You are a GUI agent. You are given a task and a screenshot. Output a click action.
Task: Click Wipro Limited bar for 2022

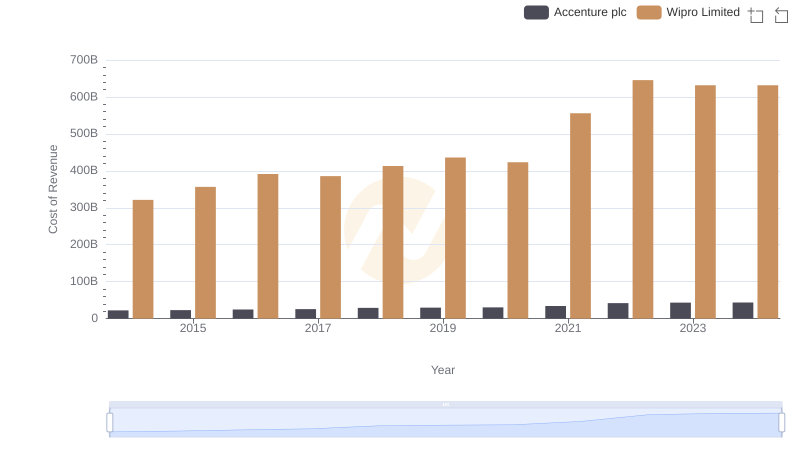click(643, 199)
